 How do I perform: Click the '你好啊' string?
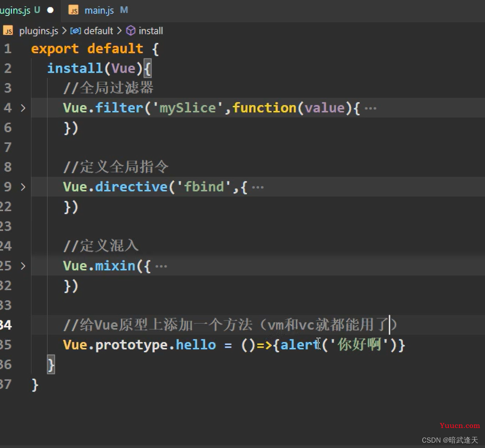pyautogui.click(x=359, y=344)
